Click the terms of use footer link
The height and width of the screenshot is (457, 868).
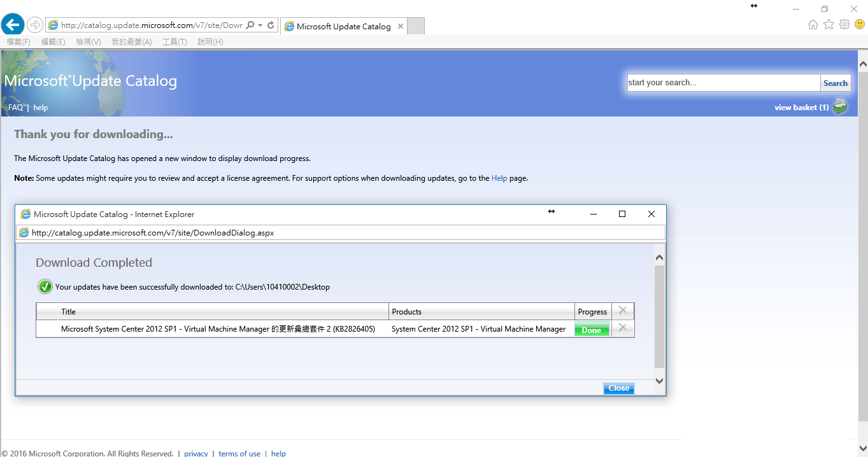pos(239,453)
